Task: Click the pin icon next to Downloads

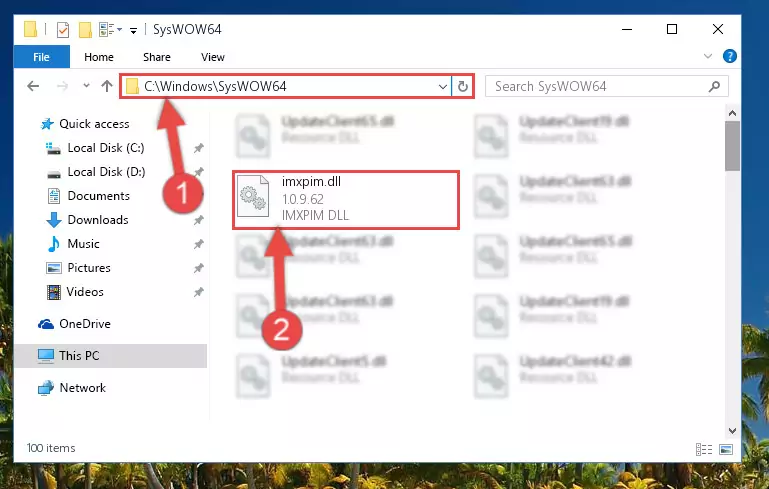Action: (x=199, y=220)
